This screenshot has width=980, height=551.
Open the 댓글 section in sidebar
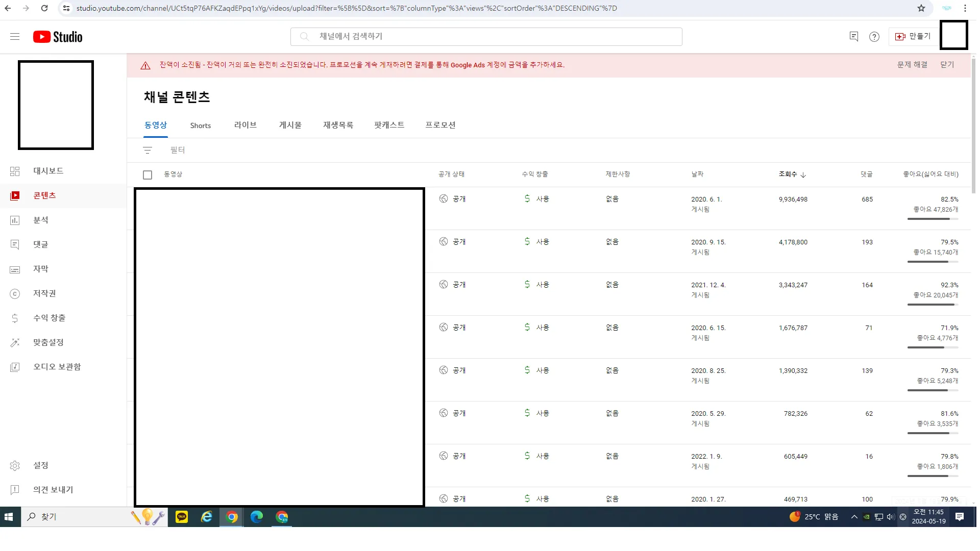[x=15, y=244]
